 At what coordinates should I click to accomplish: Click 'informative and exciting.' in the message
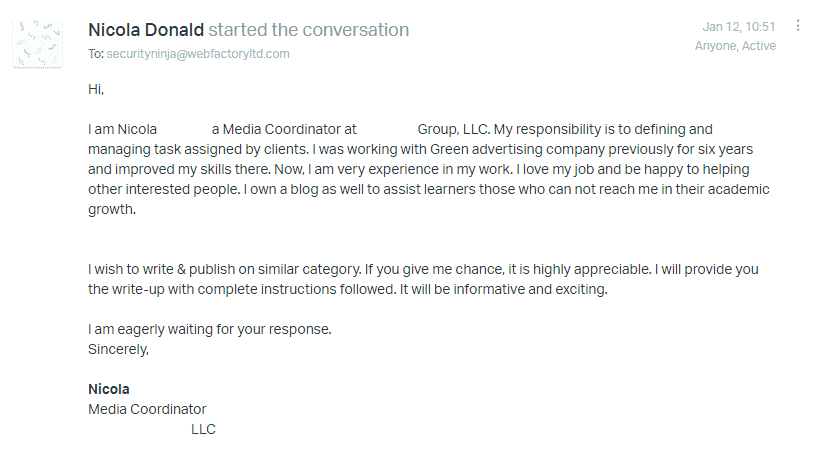click(531, 289)
